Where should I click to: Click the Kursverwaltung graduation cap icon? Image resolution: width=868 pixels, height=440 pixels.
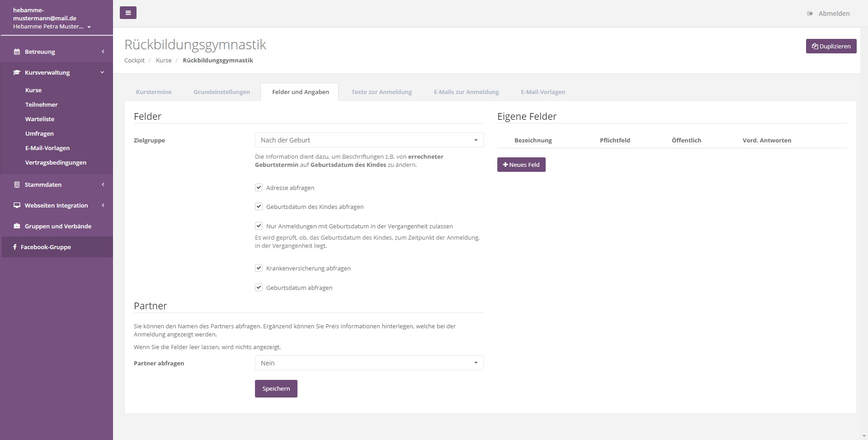(x=17, y=72)
